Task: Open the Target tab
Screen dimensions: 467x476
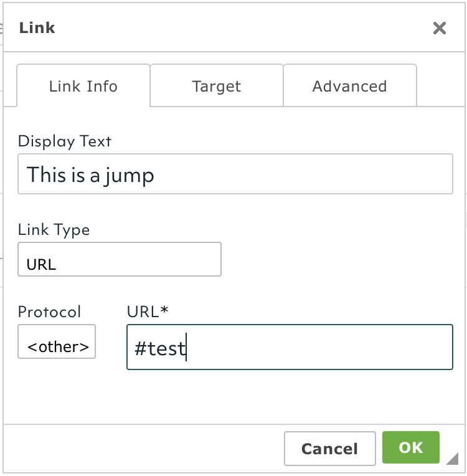Action: coord(216,86)
